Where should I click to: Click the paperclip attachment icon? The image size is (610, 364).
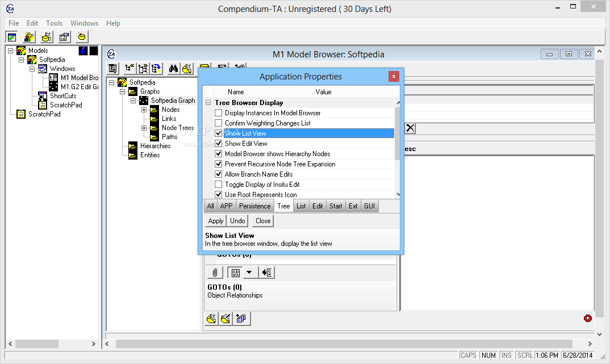coord(215,273)
